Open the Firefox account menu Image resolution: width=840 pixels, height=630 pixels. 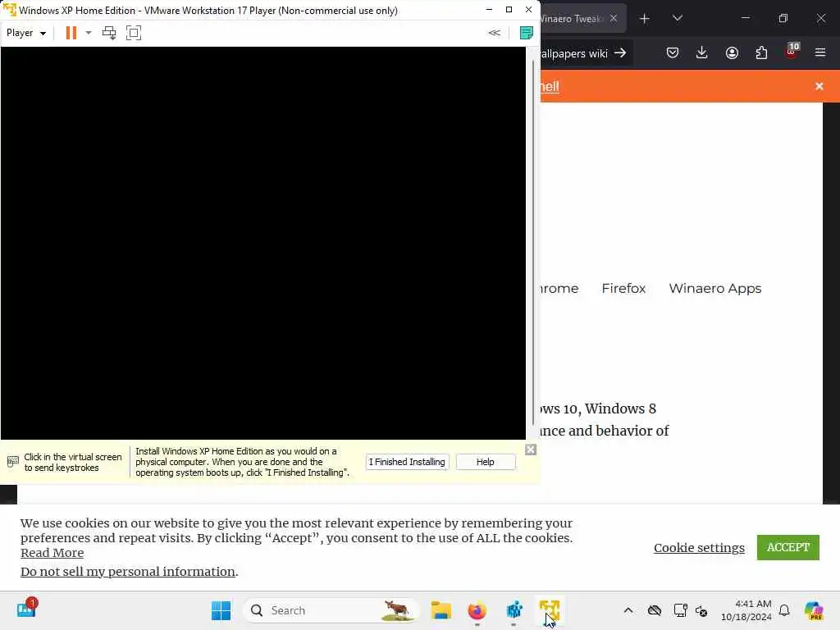(732, 52)
